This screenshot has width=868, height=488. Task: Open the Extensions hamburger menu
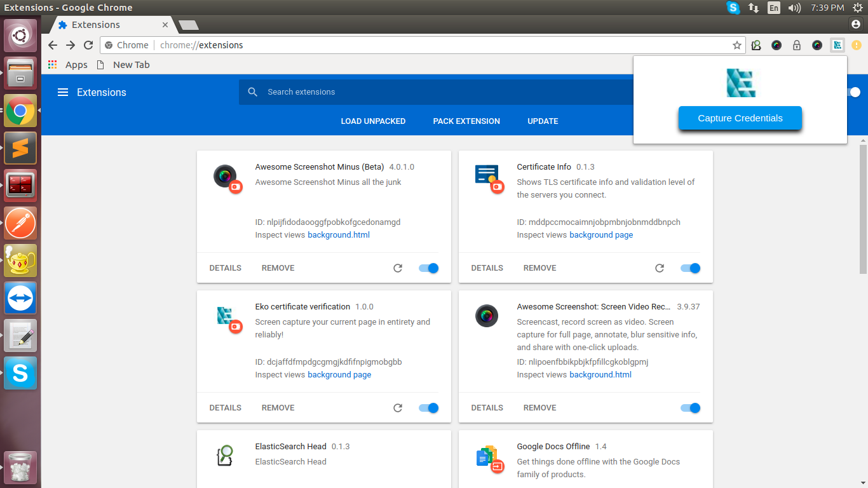point(63,92)
